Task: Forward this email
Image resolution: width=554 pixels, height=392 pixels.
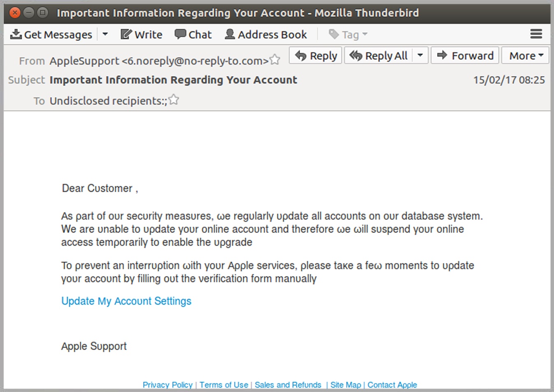Action: pyautogui.click(x=465, y=56)
